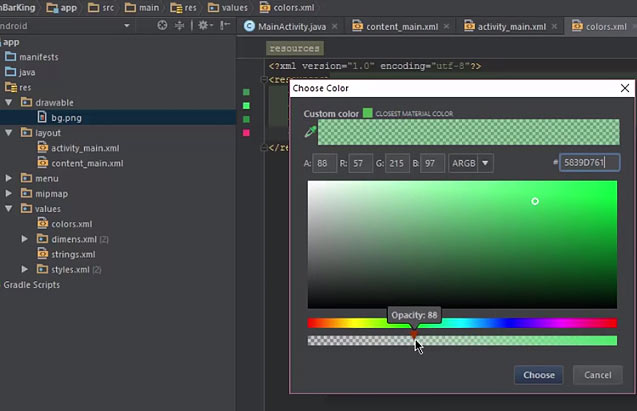Image resolution: width=637 pixels, height=411 pixels.
Task: Expand the menu folder
Action: pos(9,178)
